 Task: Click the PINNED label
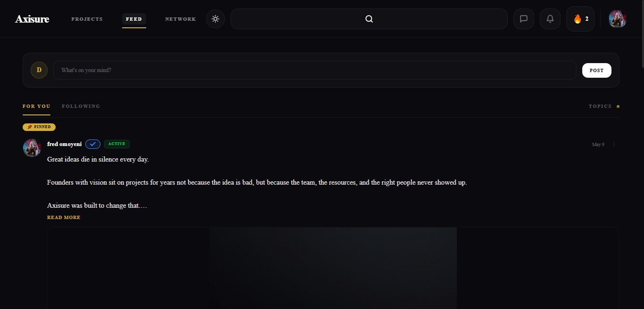pyautogui.click(x=39, y=127)
